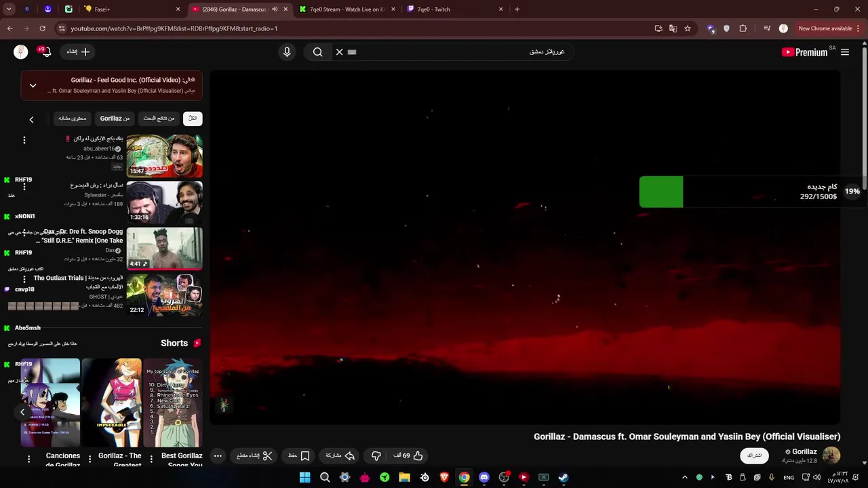Open the more actions three-dot button below the video
The height and width of the screenshot is (488, 868).
point(218,456)
